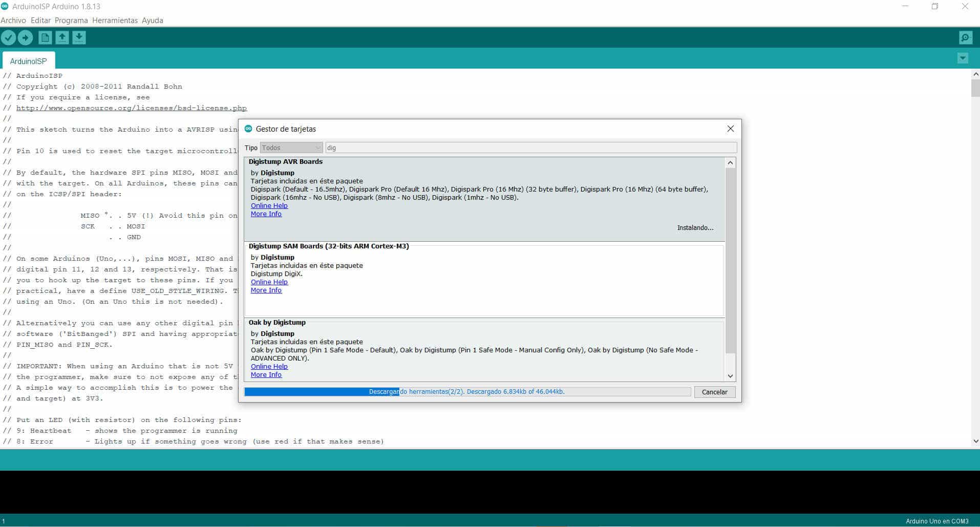Viewport: 980px width, 527px height.
Task: Open the Editar menu
Action: coord(40,20)
